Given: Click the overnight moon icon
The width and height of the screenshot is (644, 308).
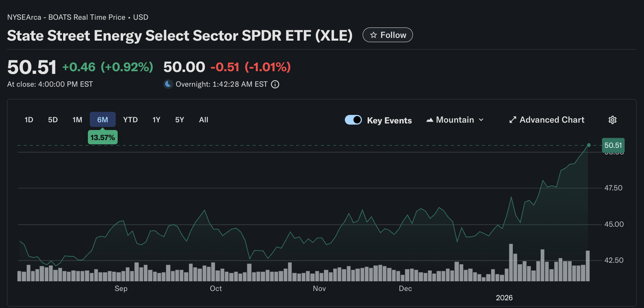Looking at the screenshot, I should tap(168, 84).
